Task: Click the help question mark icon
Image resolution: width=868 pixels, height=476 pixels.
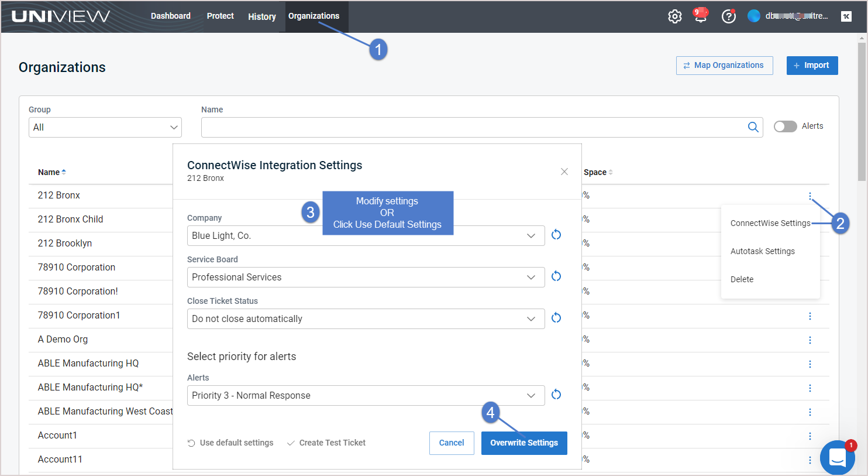Action: coord(729,16)
